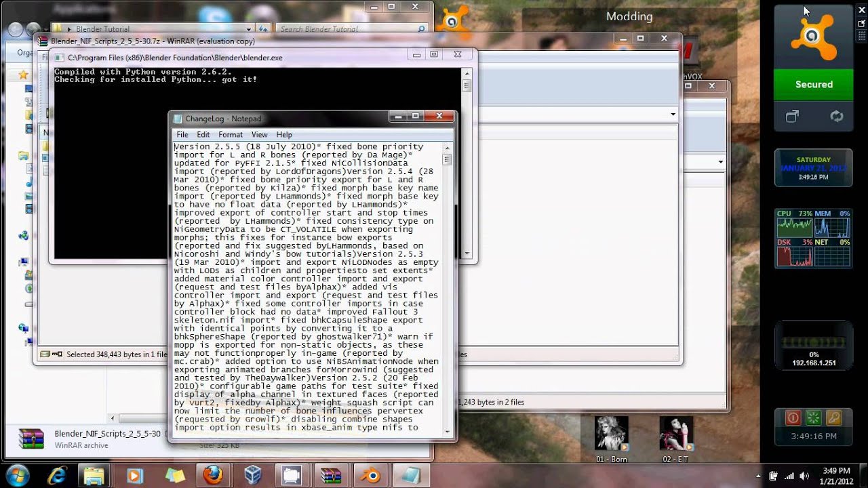Screen dimensions: 868x488
Task: Click the Explorer address bar refresh button
Action: pos(262,29)
